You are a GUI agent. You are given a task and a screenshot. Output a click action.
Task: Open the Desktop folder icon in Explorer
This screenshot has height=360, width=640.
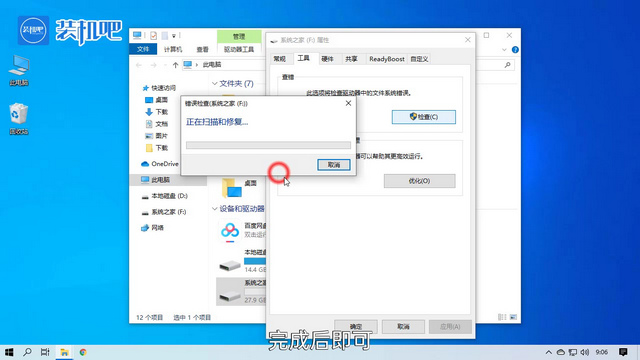(x=231, y=188)
